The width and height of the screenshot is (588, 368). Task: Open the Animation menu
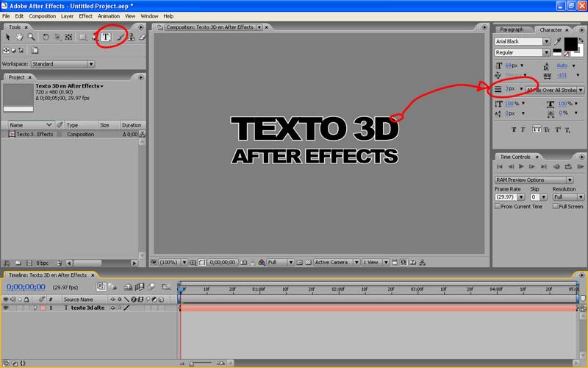109,16
